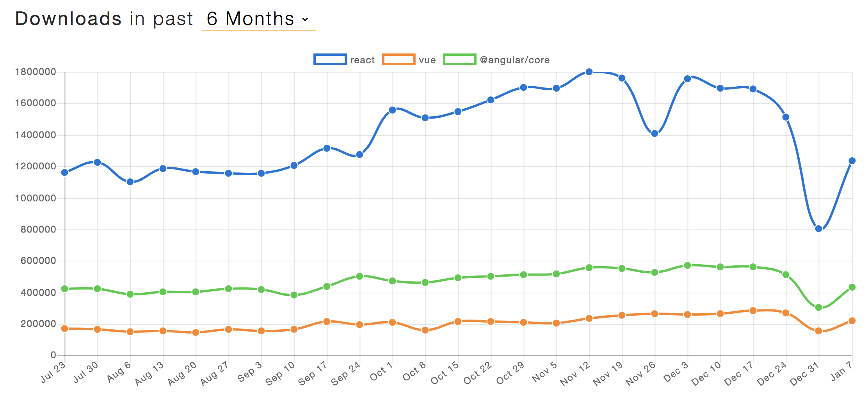
Task: Toggle the react series in legend
Action: (x=344, y=60)
